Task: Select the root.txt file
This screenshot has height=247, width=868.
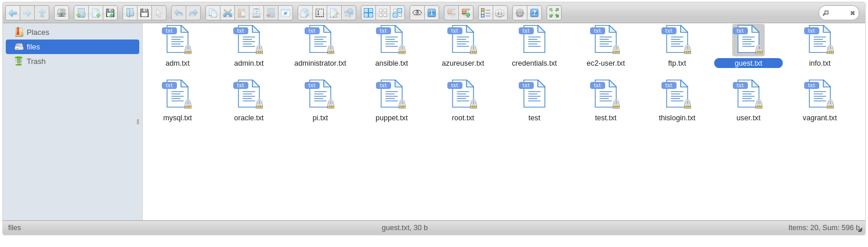Action: pos(463,101)
